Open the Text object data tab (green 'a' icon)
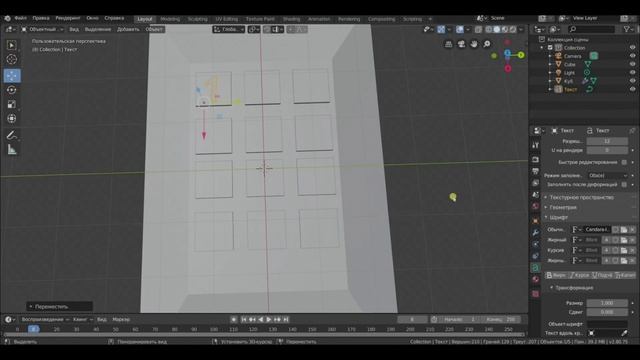Image resolution: width=640 pixels, height=360 pixels. click(536, 267)
